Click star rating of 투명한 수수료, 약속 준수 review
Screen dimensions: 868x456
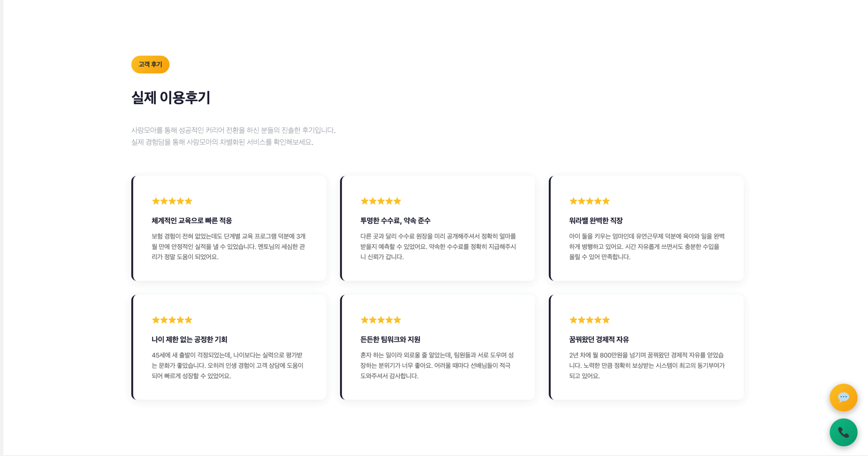coord(381,201)
